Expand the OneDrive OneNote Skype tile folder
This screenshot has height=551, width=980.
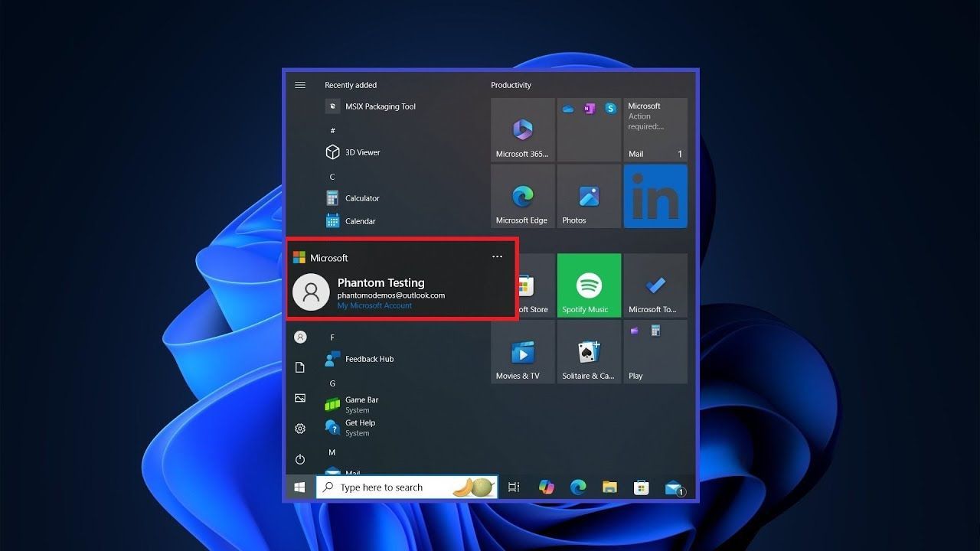click(x=589, y=129)
